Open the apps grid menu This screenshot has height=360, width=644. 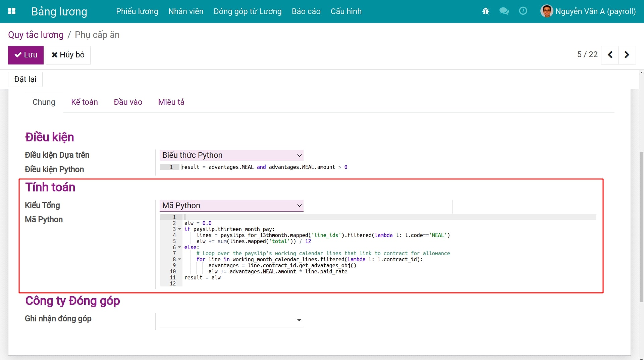point(12,11)
